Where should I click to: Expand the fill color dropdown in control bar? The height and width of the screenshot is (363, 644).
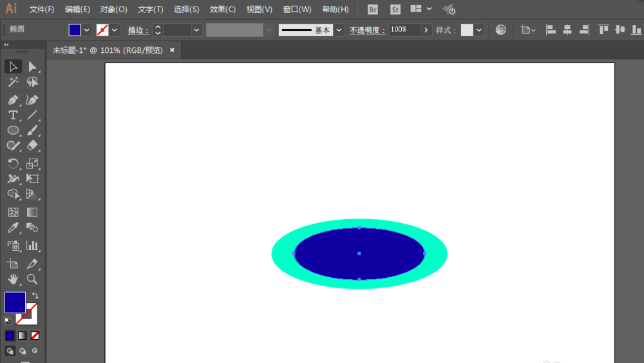click(87, 30)
